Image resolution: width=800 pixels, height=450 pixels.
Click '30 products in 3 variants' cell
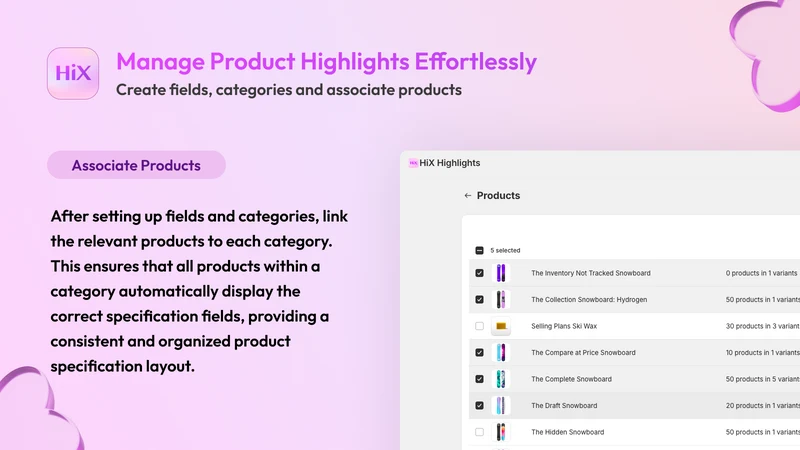click(x=763, y=326)
